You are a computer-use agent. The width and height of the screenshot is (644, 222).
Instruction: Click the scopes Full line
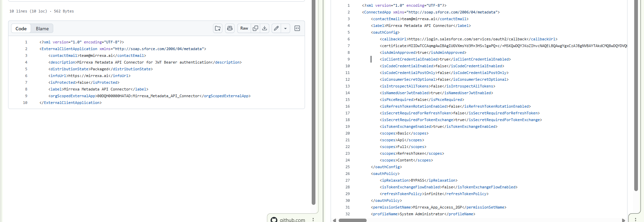click(403, 147)
